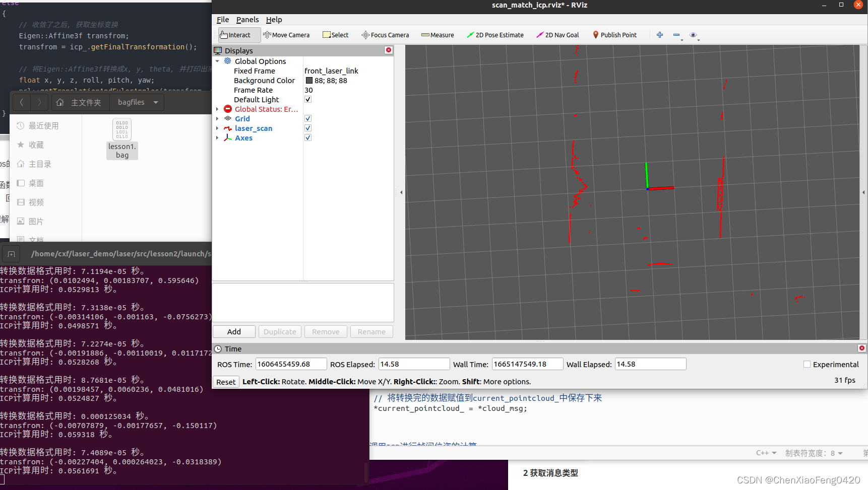The height and width of the screenshot is (490, 868).
Task: Collapse the Global Options tree item
Action: click(218, 61)
